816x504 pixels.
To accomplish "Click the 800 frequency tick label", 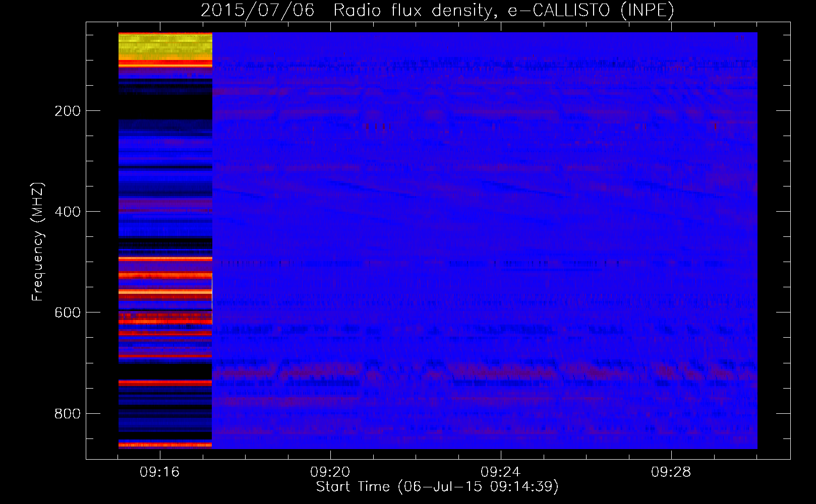I will (x=68, y=414).
